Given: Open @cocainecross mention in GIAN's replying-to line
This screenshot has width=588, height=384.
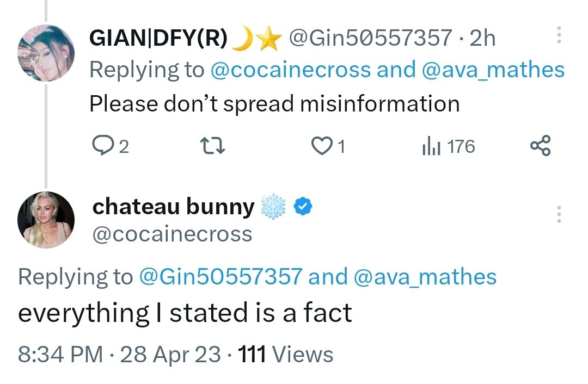Looking at the screenshot, I should [291, 70].
